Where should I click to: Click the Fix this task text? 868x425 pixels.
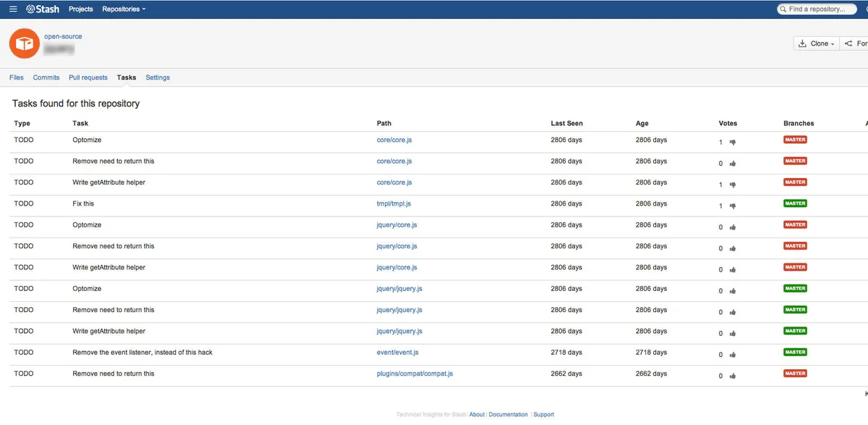[x=83, y=203]
